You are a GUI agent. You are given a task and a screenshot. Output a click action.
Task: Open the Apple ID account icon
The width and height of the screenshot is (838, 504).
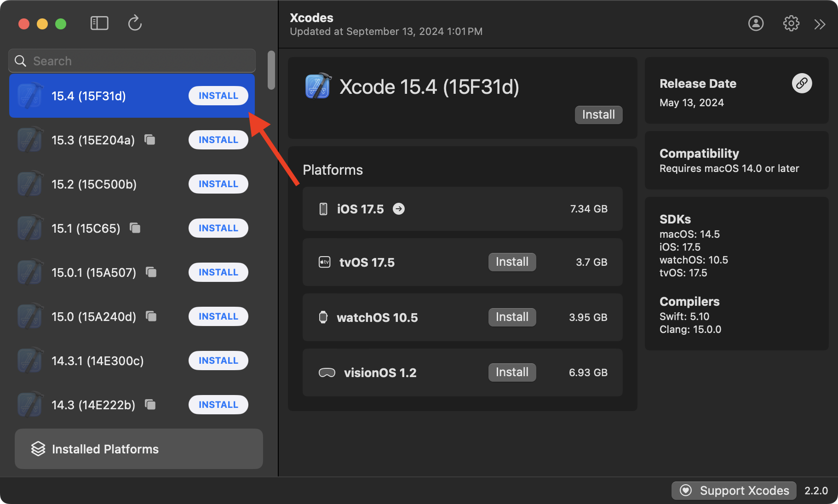(756, 23)
